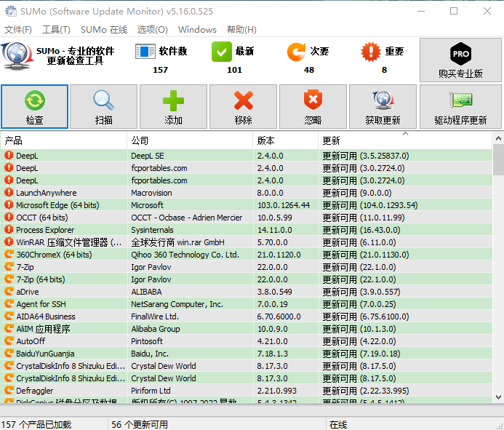The height and width of the screenshot is (430, 504).
Task: Sort by the 产品 column header
Action: [x=64, y=140]
